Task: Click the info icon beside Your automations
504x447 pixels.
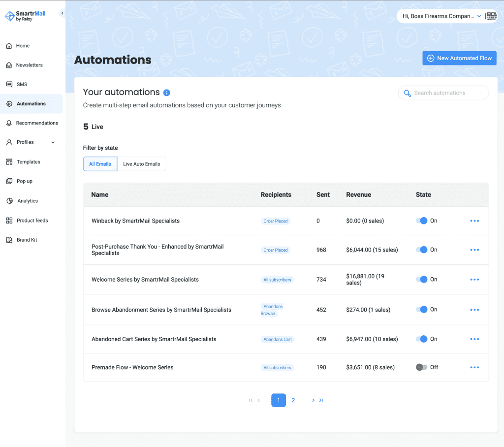Action: pyautogui.click(x=167, y=93)
